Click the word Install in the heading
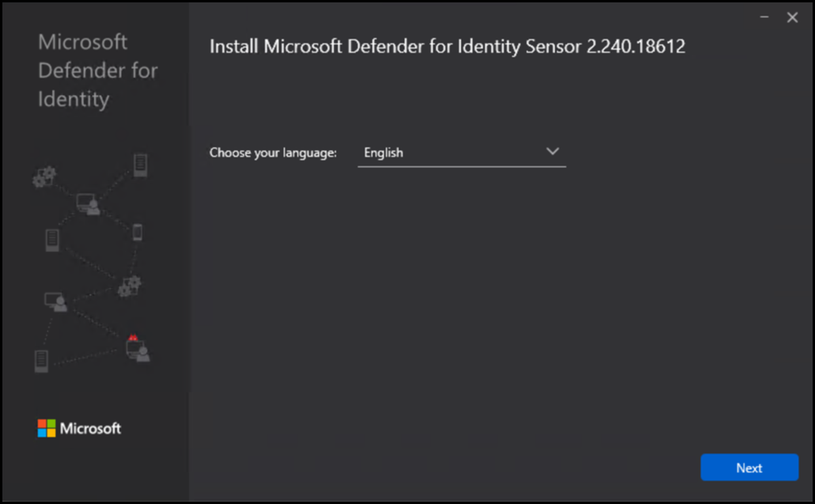 coord(233,47)
